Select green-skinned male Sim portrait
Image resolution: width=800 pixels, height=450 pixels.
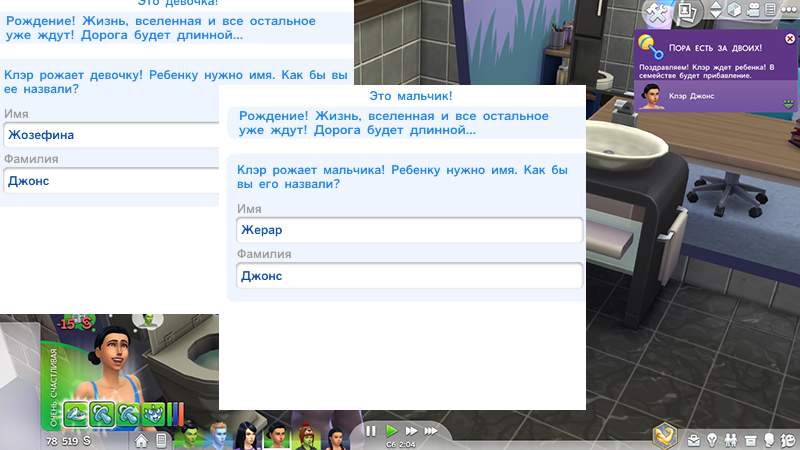(x=189, y=437)
